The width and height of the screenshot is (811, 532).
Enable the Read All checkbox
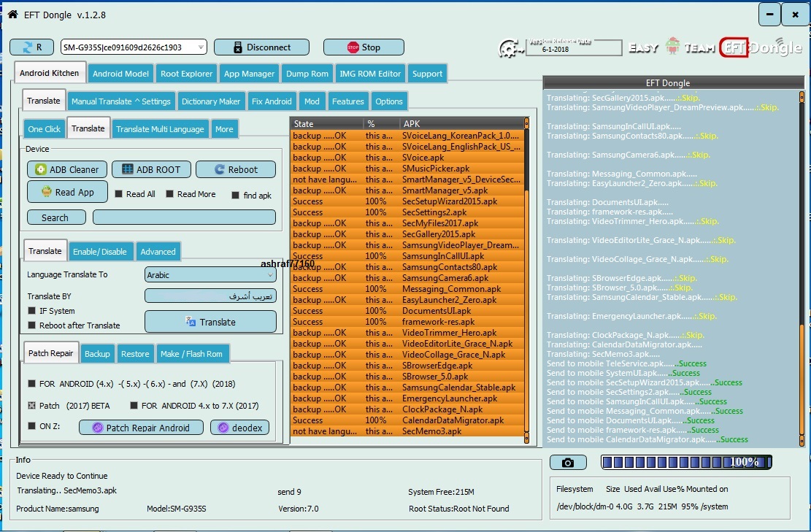click(119, 194)
